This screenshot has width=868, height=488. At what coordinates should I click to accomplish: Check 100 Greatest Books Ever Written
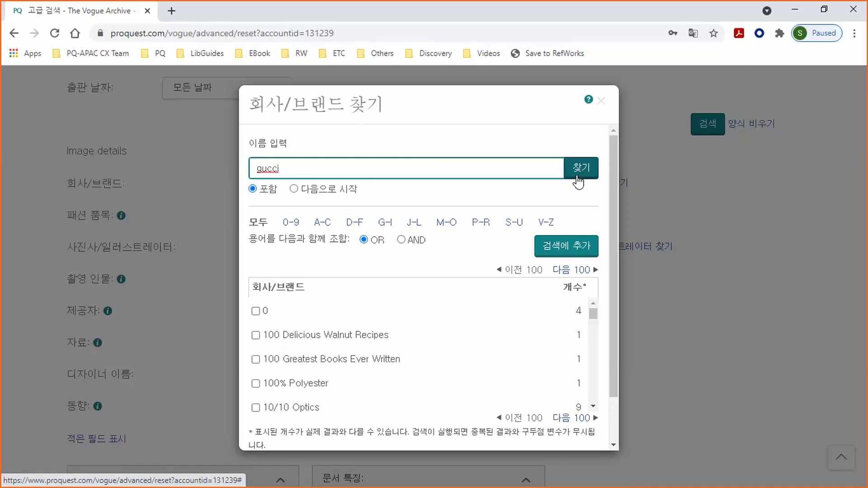pyautogui.click(x=255, y=359)
